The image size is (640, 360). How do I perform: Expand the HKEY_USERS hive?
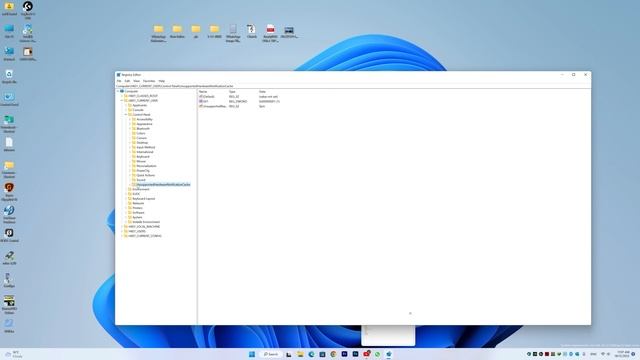[x=122, y=231]
